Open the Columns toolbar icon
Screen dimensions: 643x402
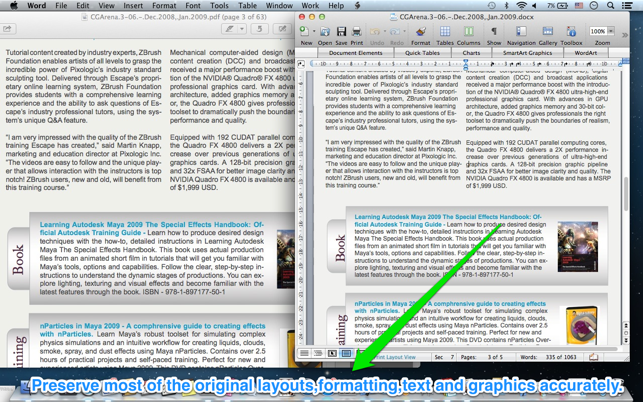coord(468,31)
